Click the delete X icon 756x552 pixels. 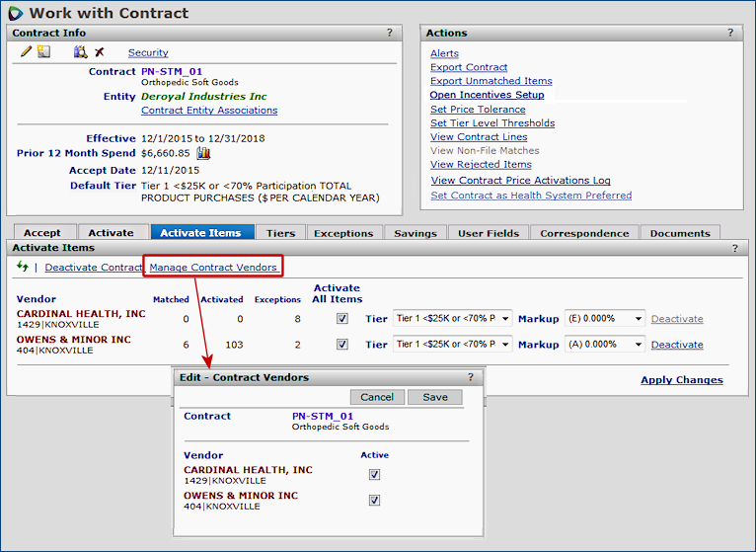(x=100, y=52)
